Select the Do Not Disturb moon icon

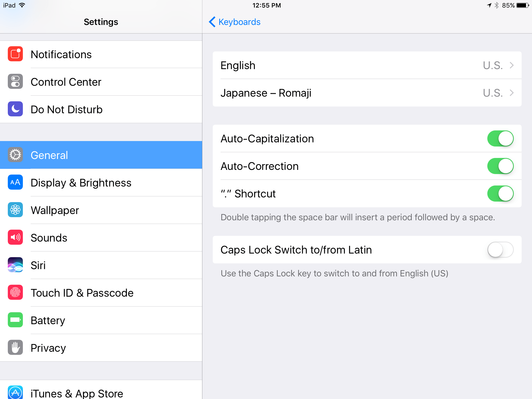click(15, 109)
